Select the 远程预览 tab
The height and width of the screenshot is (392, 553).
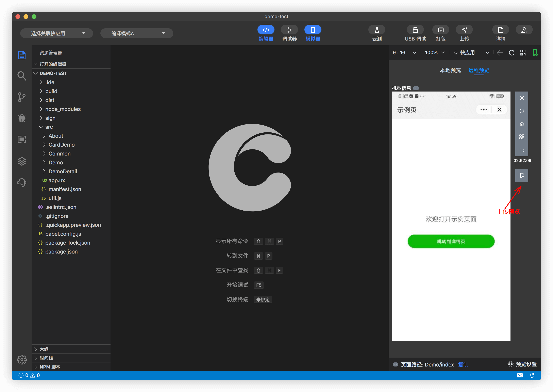pyautogui.click(x=479, y=70)
